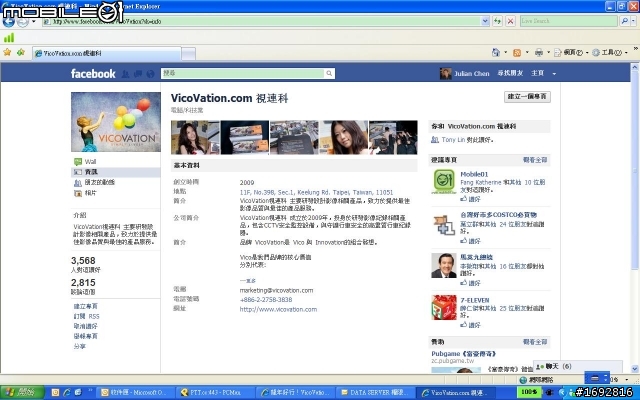The image size is (640, 400).
Task: Click the +886-2-2758-3838 phone link
Action: 266,300
